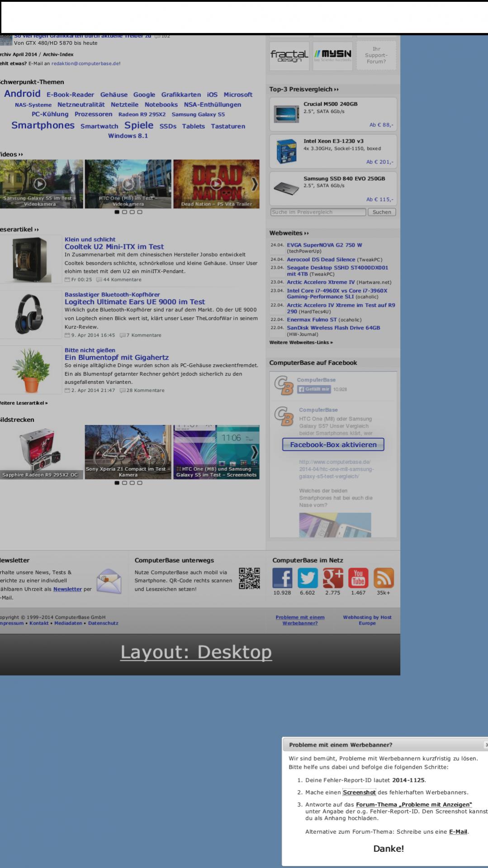The width and height of the screenshot is (488, 868).
Task: Open Probleme mit einem Werbebanner footer link
Action: point(300,620)
